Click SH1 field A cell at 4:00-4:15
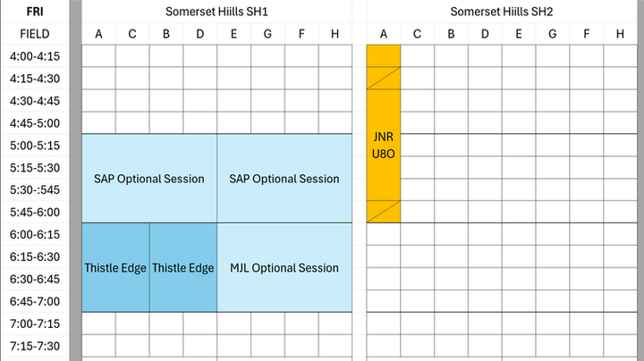The height and width of the screenshot is (361, 644). [98, 55]
